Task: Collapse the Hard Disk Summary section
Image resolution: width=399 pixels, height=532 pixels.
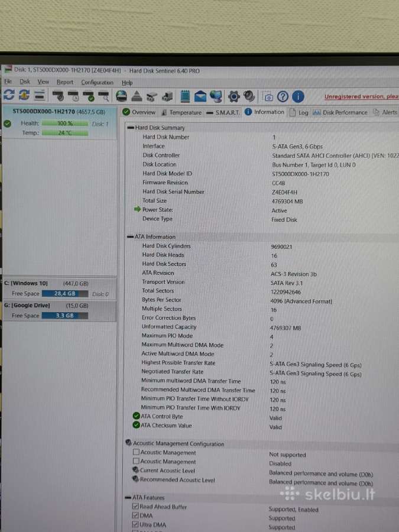Action: click(130, 128)
